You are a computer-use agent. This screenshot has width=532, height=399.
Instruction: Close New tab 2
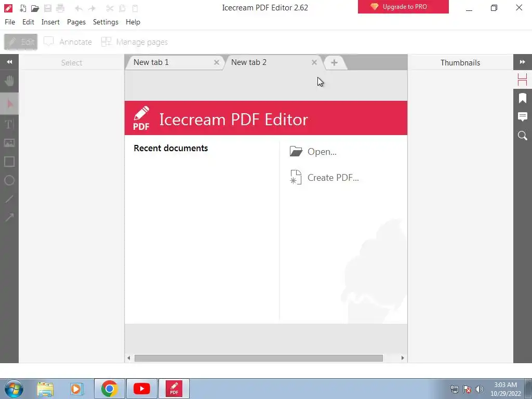click(314, 62)
